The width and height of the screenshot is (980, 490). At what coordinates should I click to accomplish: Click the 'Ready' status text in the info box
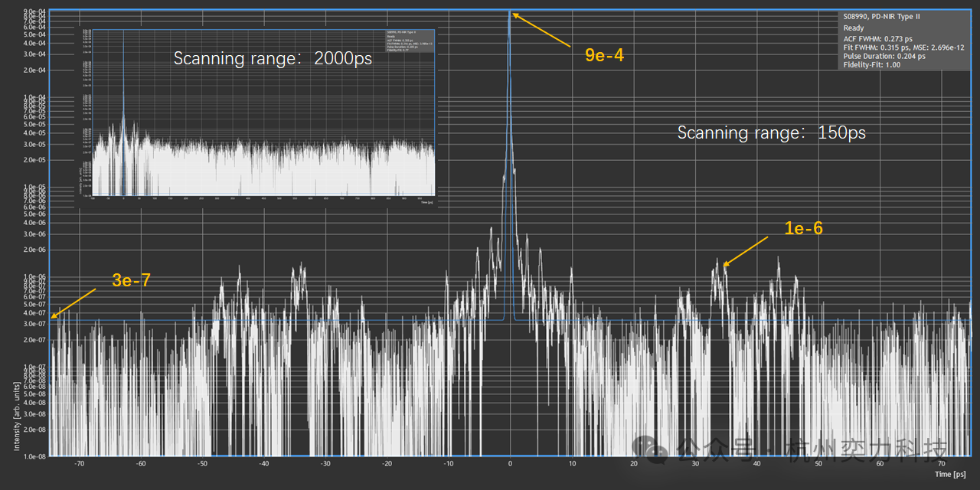point(854,28)
